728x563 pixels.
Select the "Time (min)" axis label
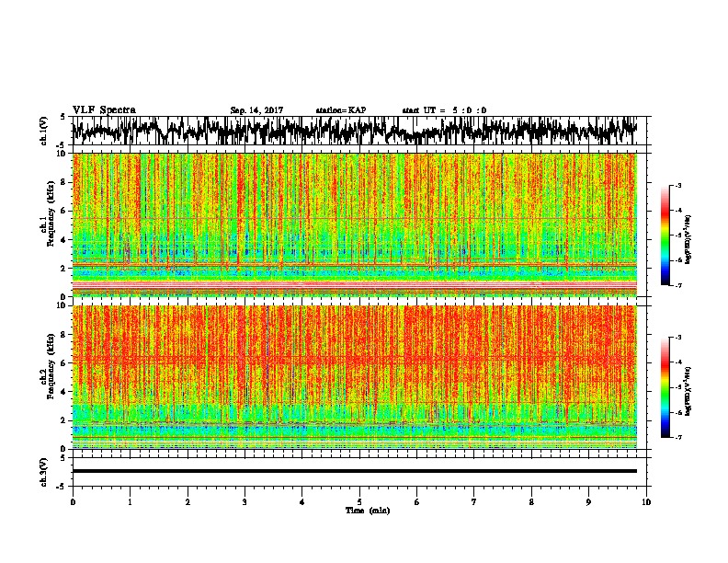[x=368, y=511]
